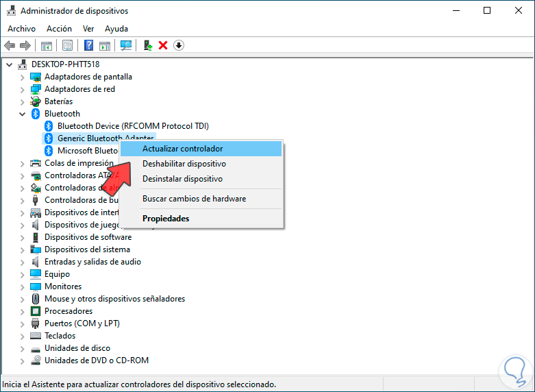535x392 pixels.
Task: Expand the Equipo chevron
Action: 22,275
